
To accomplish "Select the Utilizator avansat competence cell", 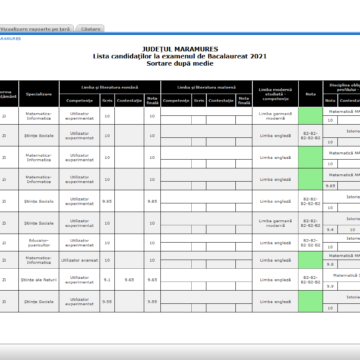I will coord(79,260).
